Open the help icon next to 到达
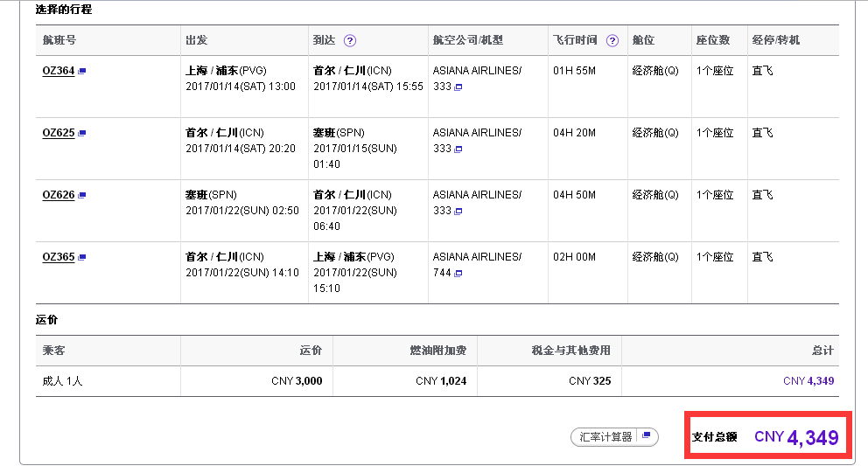The width and height of the screenshot is (868, 466). point(350,40)
